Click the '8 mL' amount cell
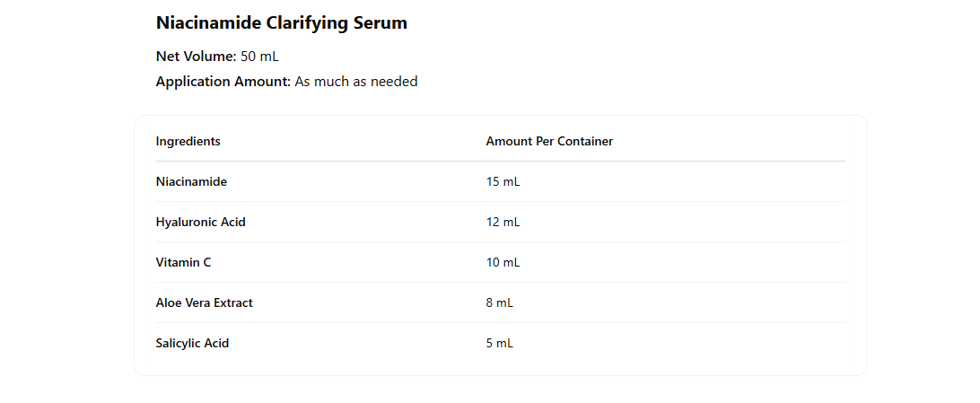The image size is (980, 403). [500, 303]
